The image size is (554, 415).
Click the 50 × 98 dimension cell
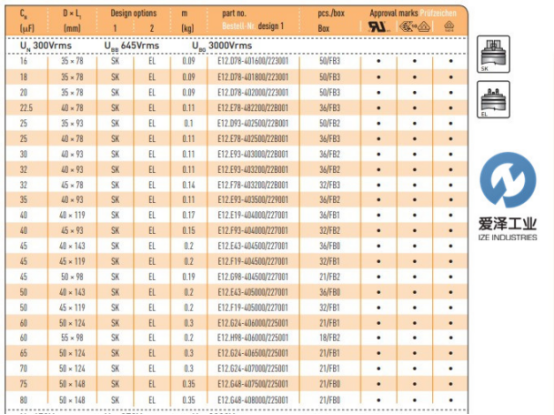pos(72,277)
